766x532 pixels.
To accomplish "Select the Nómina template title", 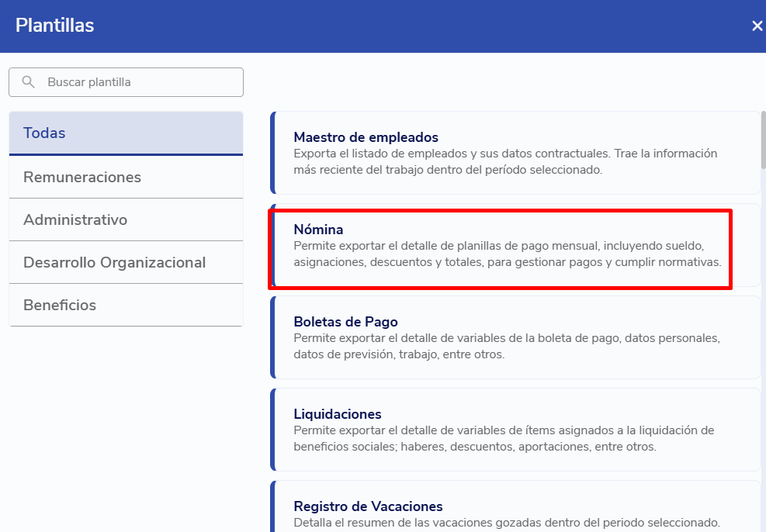I will tap(318, 230).
